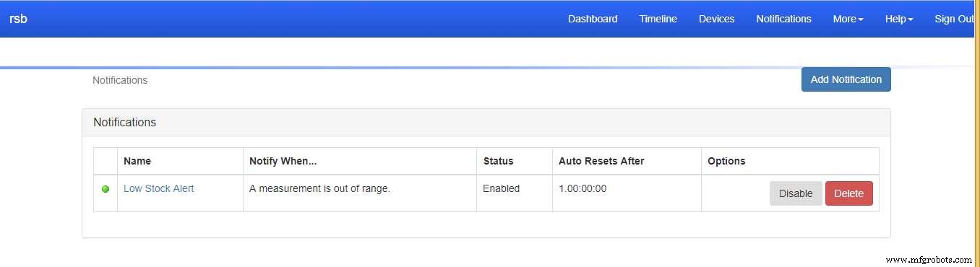Click the Name column header
Screen dimensions: 980x267
click(137, 161)
